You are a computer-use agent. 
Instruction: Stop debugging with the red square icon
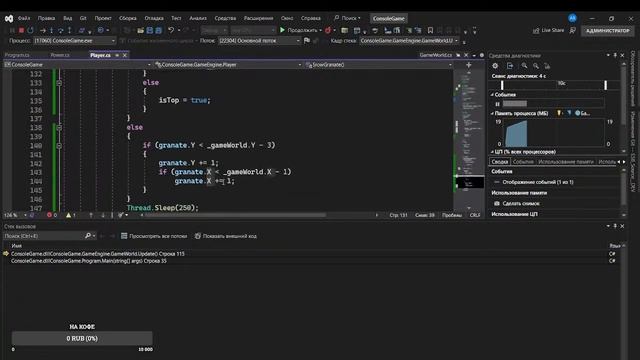click(x=21, y=30)
